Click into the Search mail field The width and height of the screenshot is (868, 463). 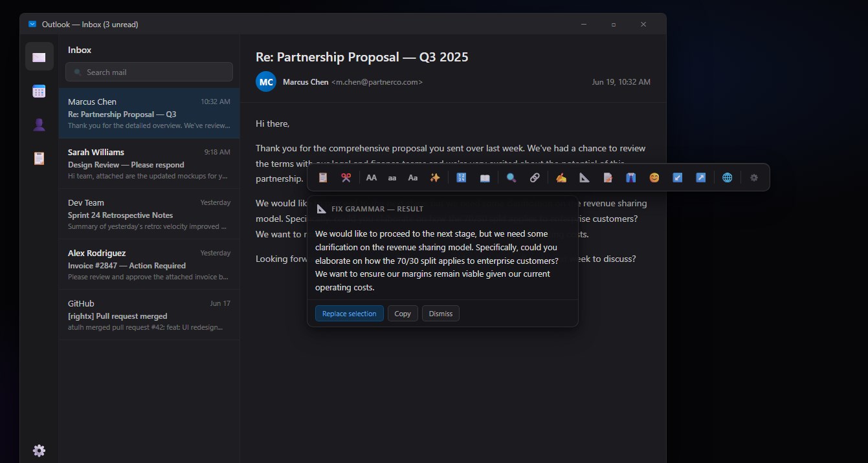tap(149, 72)
